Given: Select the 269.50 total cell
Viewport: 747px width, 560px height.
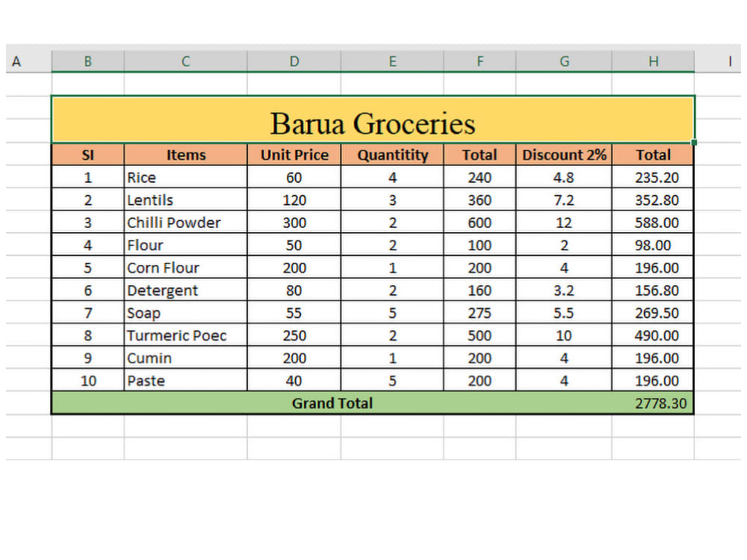Looking at the screenshot, I should click(653, 313).
